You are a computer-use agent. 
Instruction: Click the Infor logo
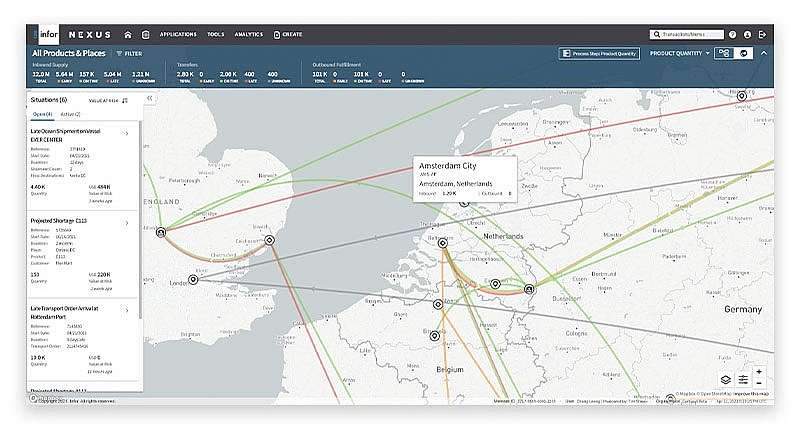(x=48, y=35)
